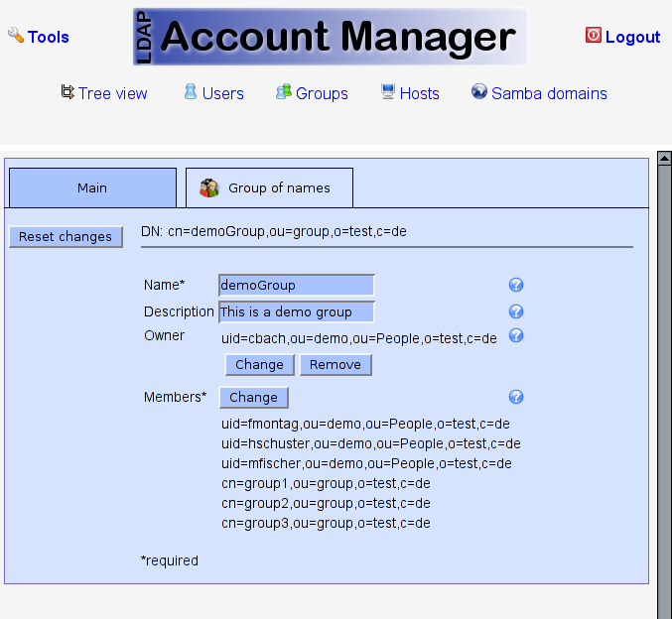
Task: Click the Users person icon
Action: click(190, 92)
